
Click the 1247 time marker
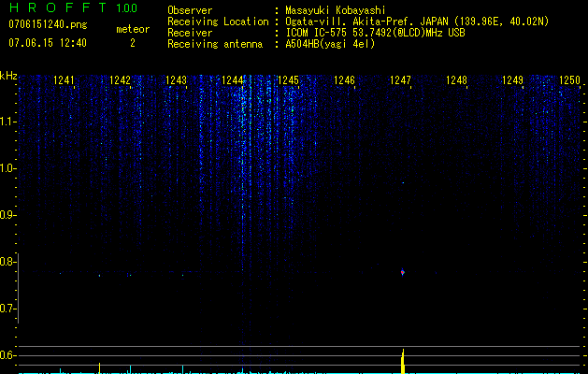pos(400,79)
